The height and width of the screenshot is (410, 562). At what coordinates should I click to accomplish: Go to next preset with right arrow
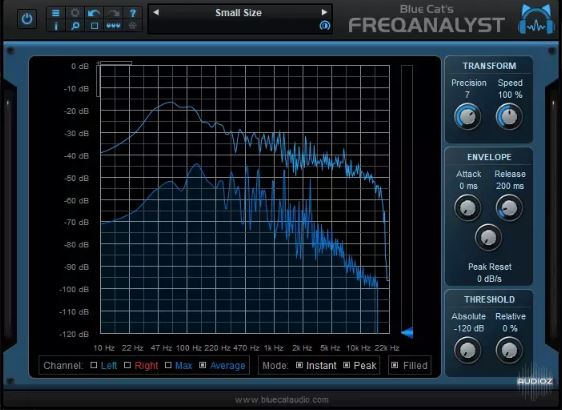point(324,12)
